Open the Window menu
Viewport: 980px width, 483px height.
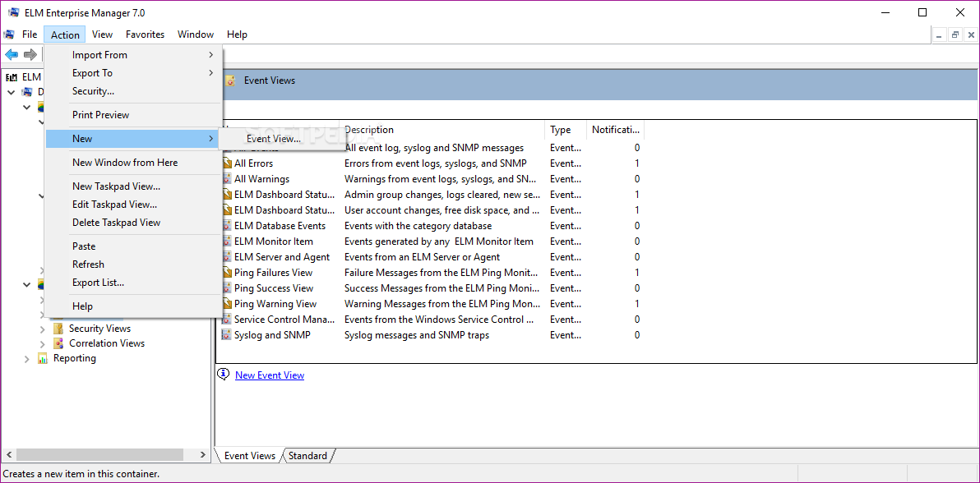click(x=196, y=34)
